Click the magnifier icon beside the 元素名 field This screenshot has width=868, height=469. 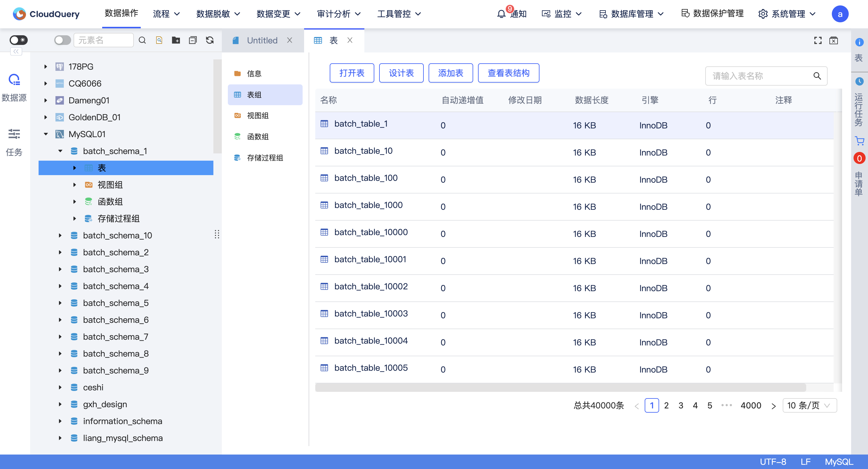tap(143, 40)
